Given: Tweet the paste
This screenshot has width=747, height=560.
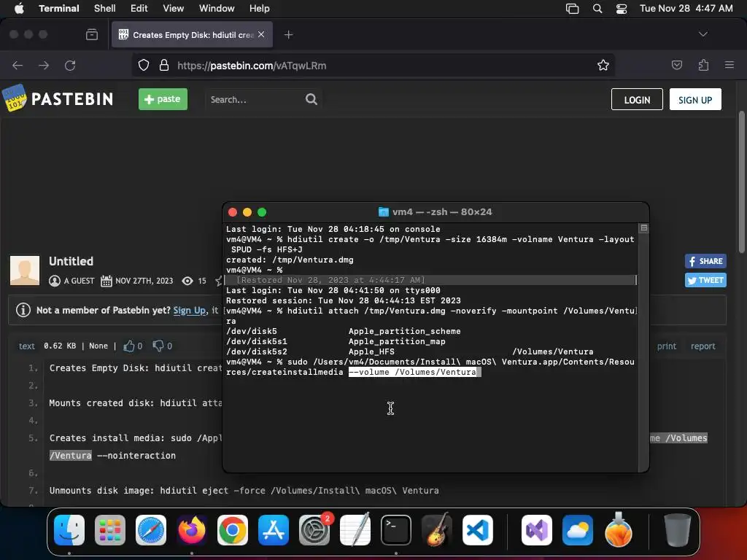Looking at the screenshot, I should (705, 280).
